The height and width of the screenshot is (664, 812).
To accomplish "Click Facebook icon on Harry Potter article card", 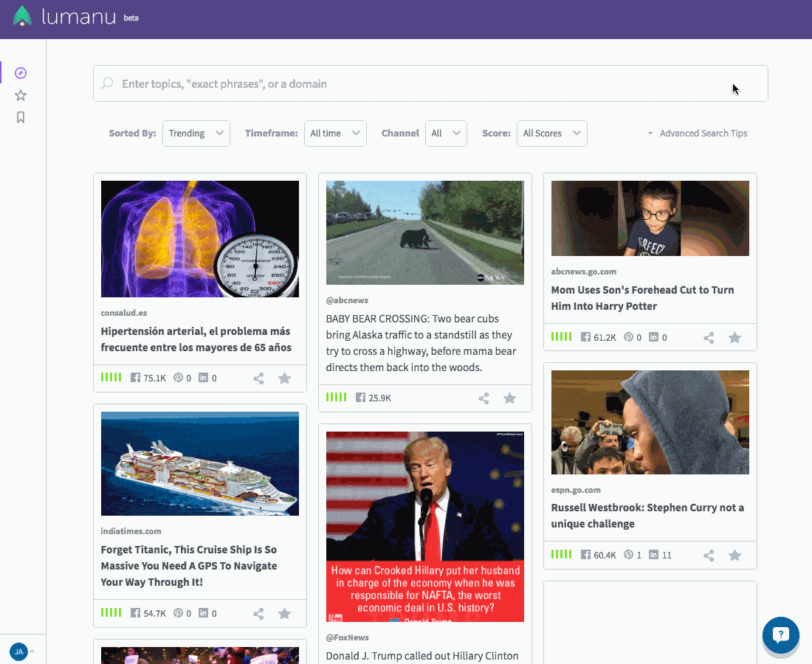I will (585, 337).
